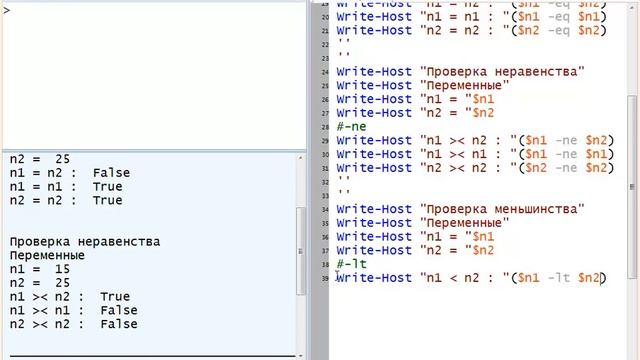The height and width of the screenshot is (360, 640).
Task: Click "Проверка неравенства" string in script editor
Action: click(x=502, y=72)
